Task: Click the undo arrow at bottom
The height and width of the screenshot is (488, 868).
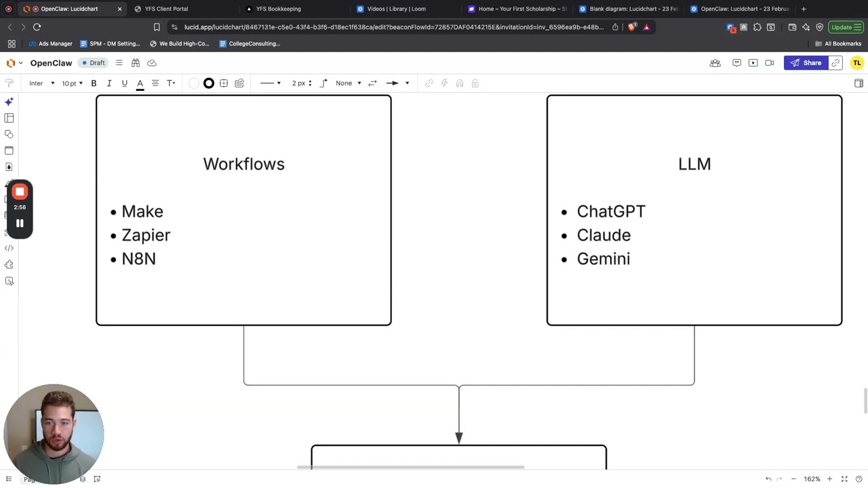Action: pos(768,479)
